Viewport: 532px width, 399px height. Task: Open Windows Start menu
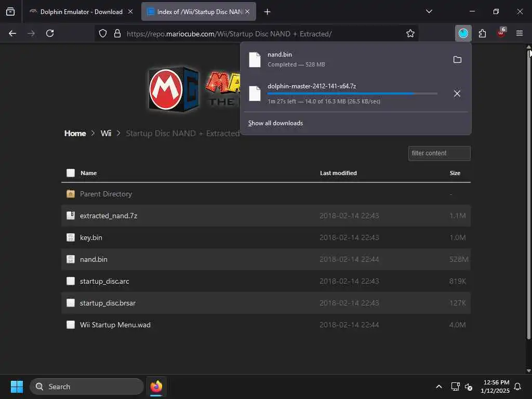pyautogui.click(x=17, y=387)
